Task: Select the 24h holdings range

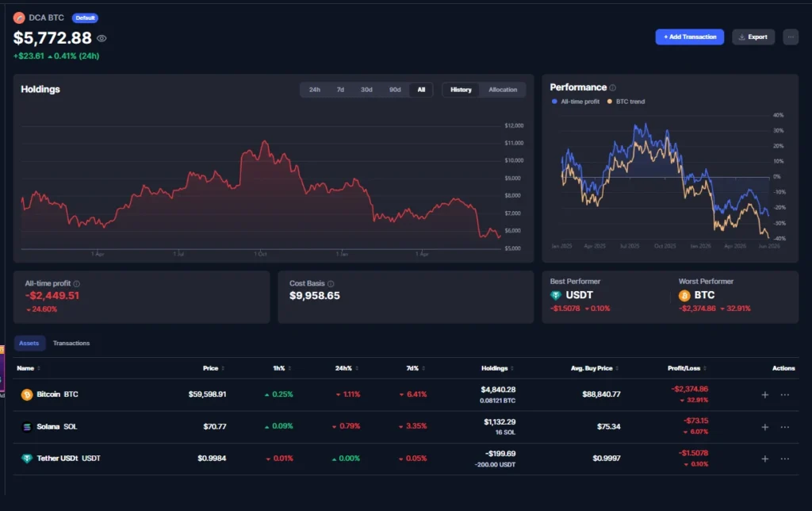Action: pos(314,90)
